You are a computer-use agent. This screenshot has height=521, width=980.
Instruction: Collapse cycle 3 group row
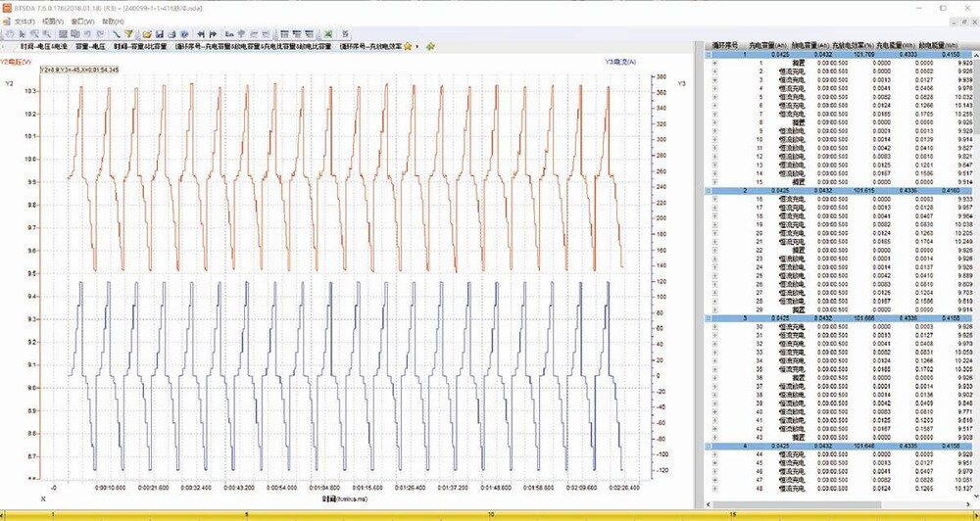710,318
